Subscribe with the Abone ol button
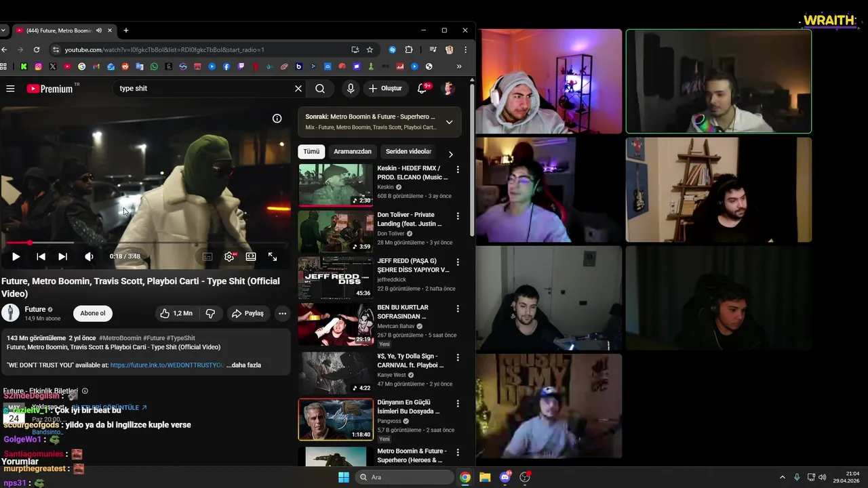Viewport: 868px width, 488px height. pos(93,313)
